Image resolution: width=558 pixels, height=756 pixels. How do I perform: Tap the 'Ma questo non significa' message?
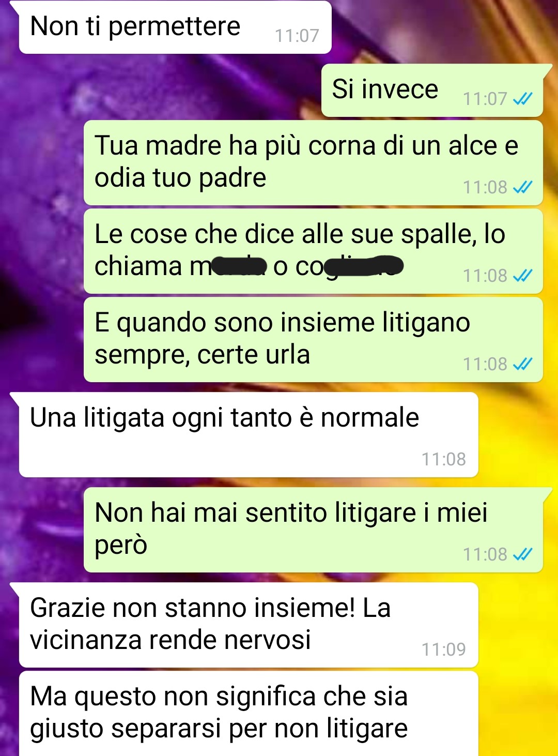click(249, 714)
